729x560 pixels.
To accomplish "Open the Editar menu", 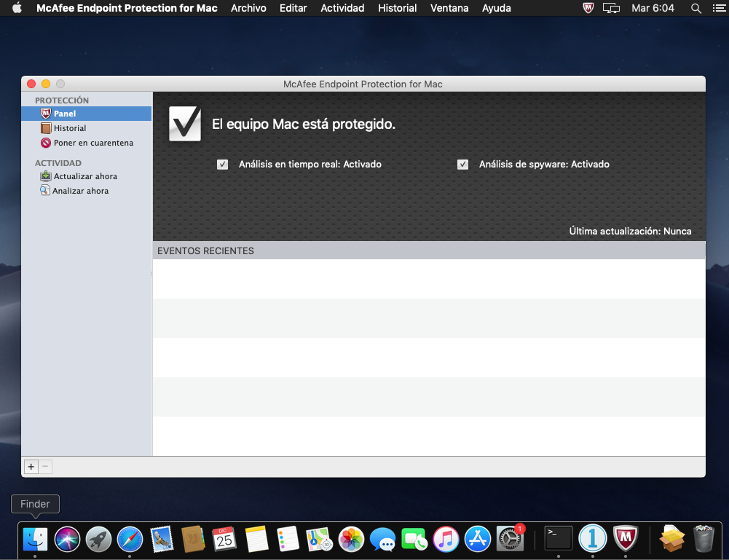I will (x=293, y=8).
